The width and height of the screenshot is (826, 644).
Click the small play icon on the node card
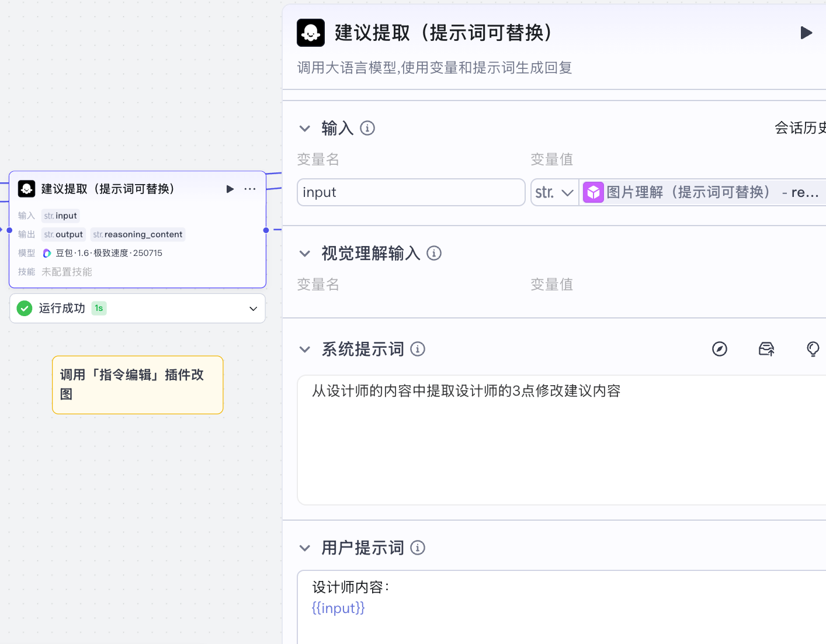(230, 189)
